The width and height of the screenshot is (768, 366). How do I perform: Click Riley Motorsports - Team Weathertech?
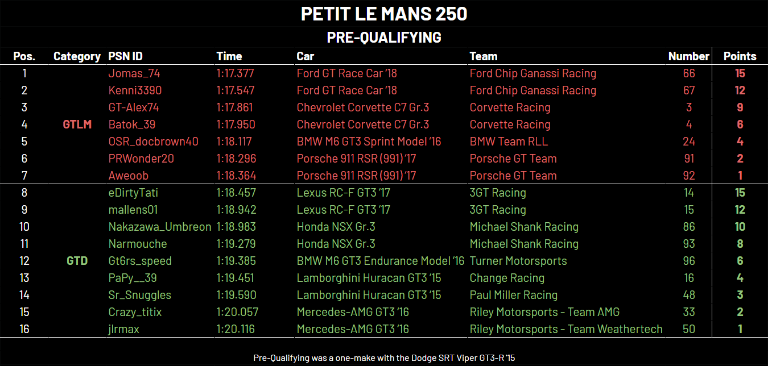coord(566,329)
